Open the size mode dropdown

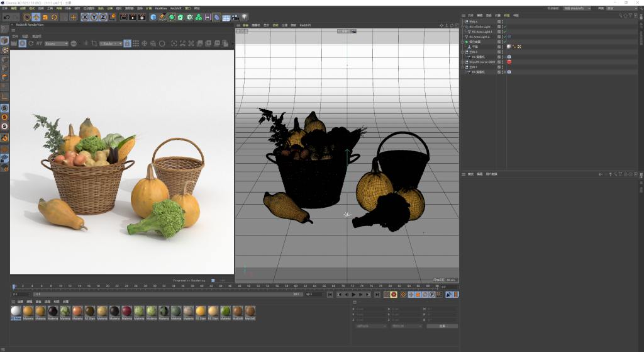coord(407,326)
